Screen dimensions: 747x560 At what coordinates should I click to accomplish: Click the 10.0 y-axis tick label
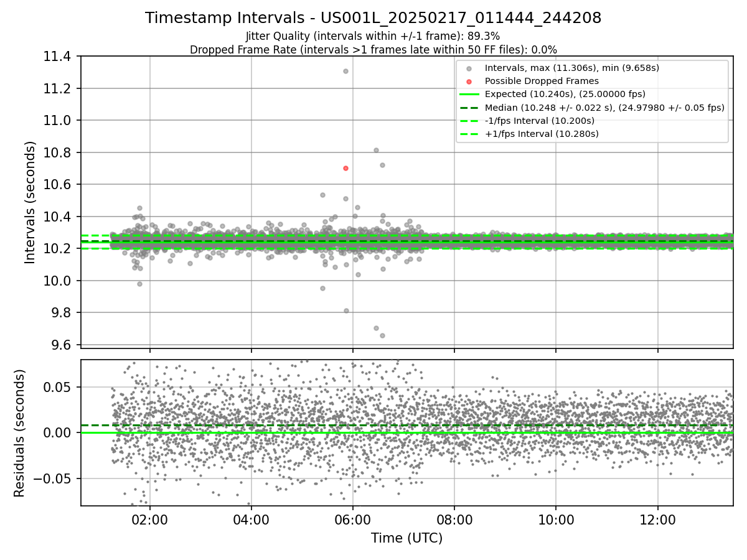point(58,281)
